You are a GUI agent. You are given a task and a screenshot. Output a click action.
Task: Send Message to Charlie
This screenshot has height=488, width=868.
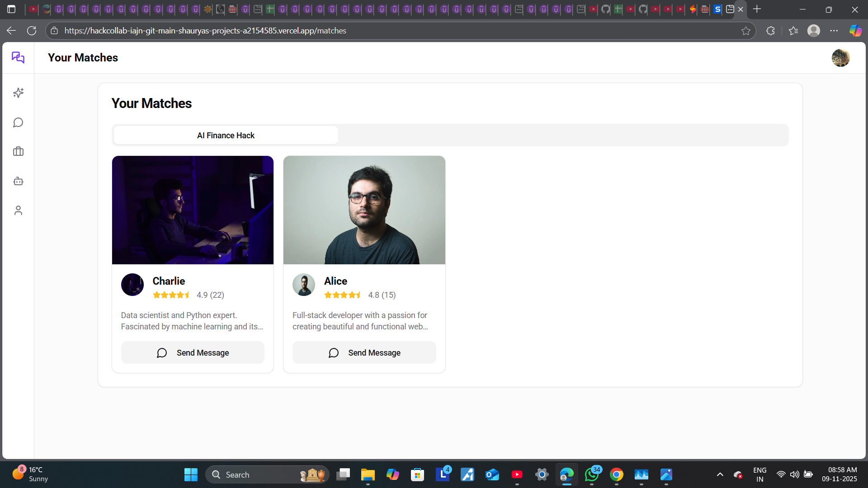(x=193, y=352)
